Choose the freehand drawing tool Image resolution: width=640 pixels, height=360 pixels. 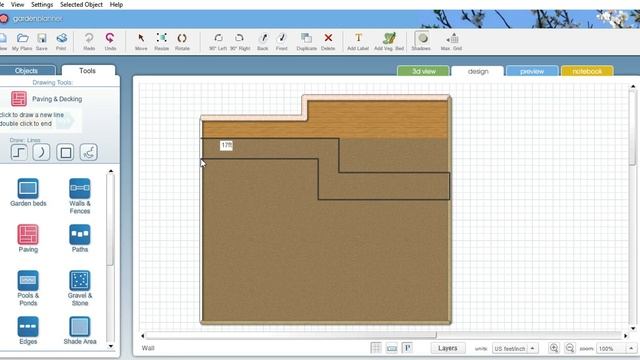(x=89, y=153)
